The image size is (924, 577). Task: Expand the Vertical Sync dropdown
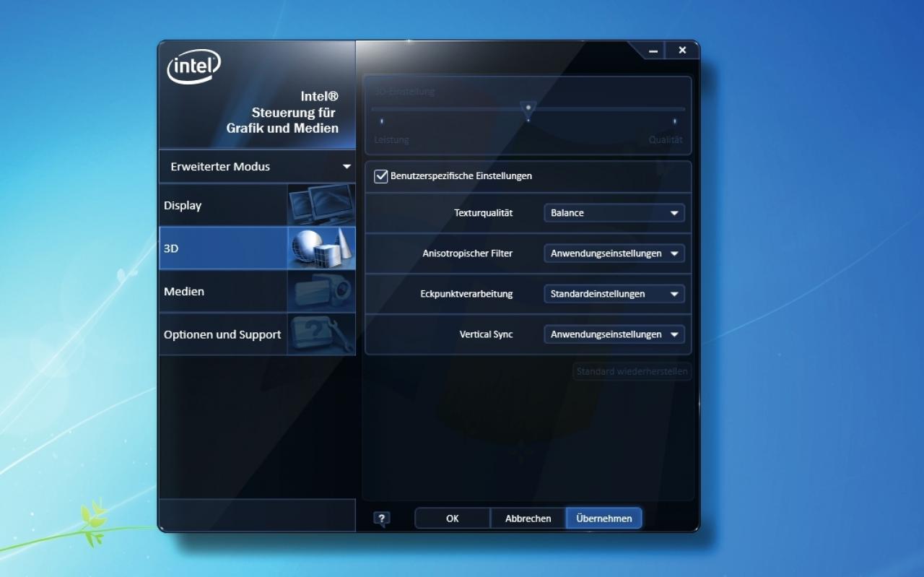(614, 334)
